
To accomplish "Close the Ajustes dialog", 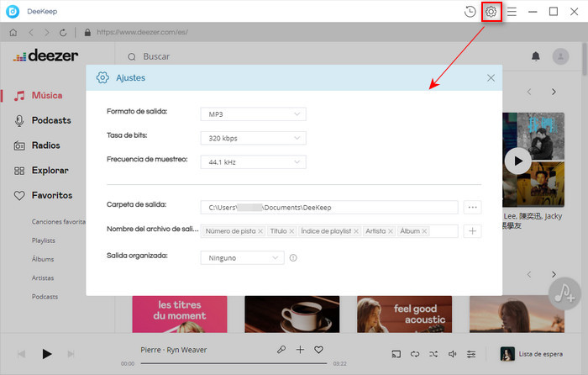I will click(491, 77).
